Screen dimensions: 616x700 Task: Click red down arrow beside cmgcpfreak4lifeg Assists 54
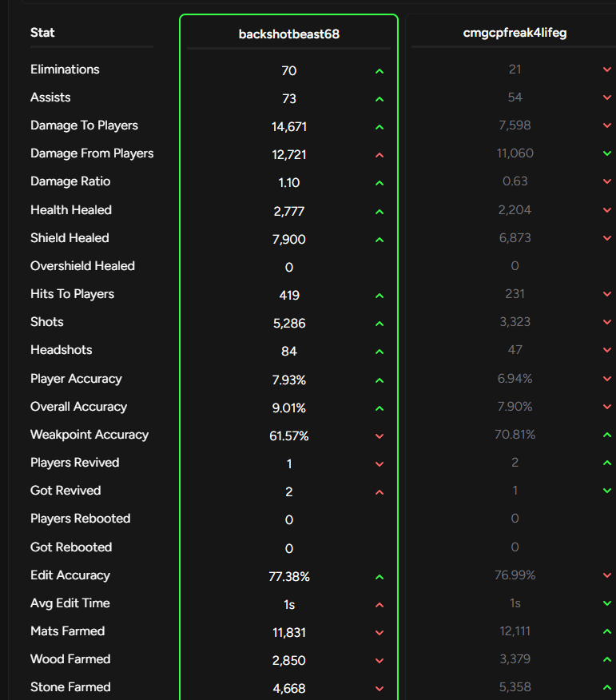[x=607, y=97]
